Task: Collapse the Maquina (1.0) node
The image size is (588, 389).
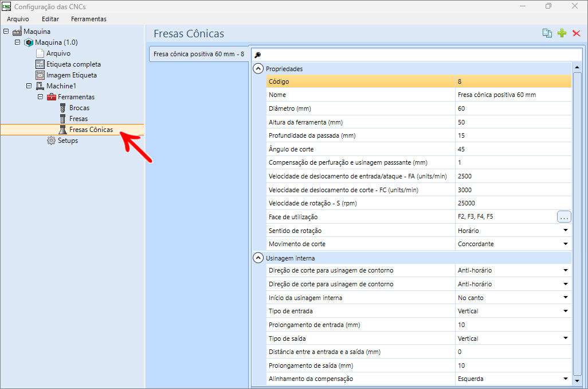Action: coord(17,42)
